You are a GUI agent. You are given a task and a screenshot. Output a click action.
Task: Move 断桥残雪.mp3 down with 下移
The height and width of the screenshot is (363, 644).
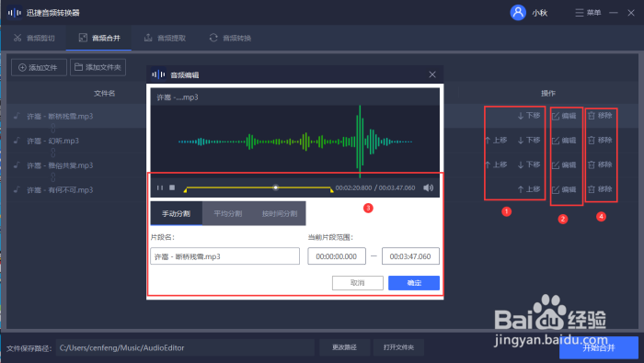coord(529,116)
